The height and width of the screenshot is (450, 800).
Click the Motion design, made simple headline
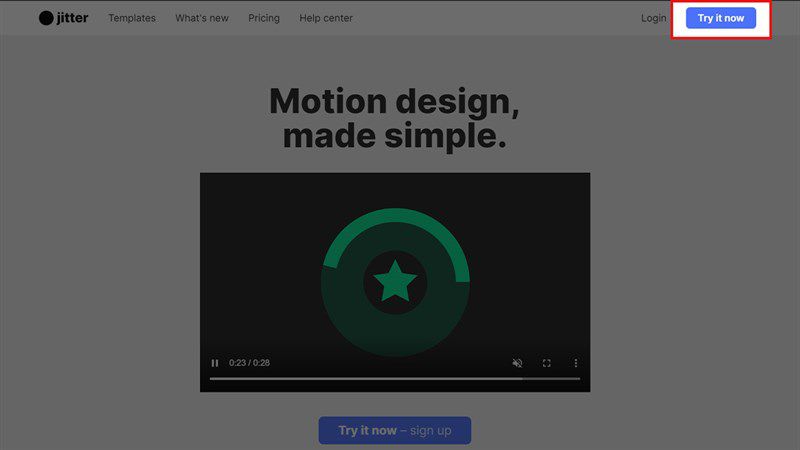click(x=394, y=118)
